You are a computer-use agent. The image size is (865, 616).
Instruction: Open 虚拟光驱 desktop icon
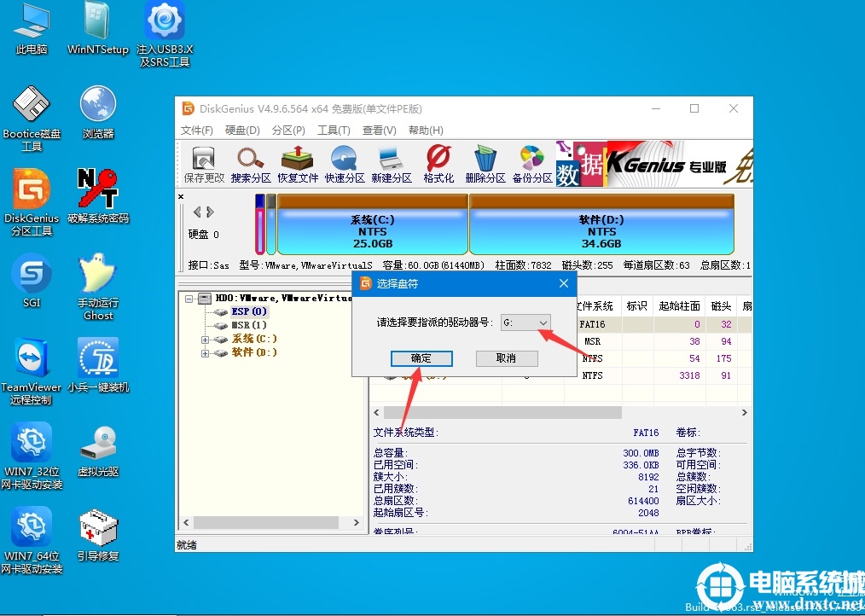(x=97, y=450)
